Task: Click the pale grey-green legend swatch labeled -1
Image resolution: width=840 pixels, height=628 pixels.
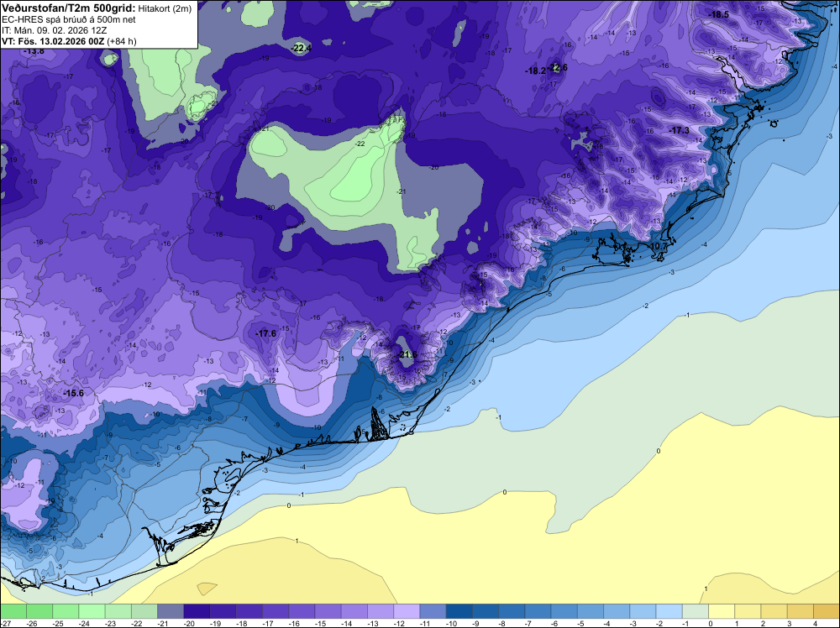Action: (x=696, y=611)
